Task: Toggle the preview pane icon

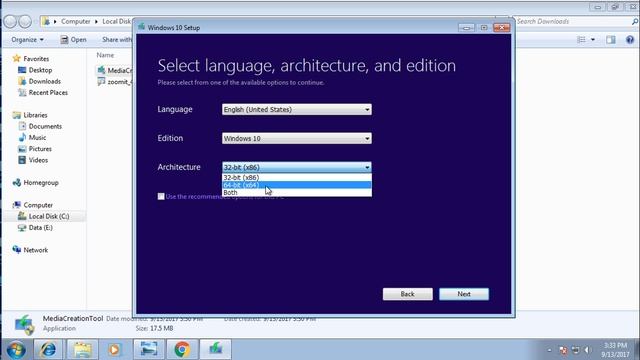Action: [x=611, y=40]
